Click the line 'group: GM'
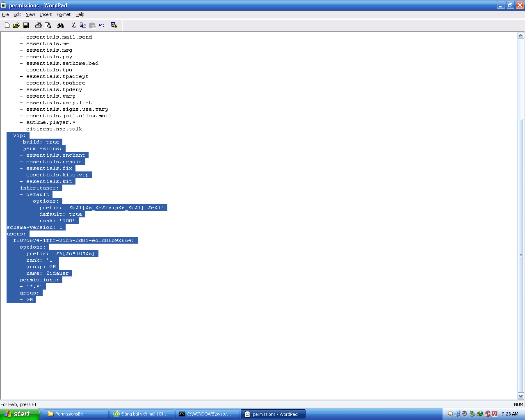This screenshot has height=420, width=525. click(41, 267)
